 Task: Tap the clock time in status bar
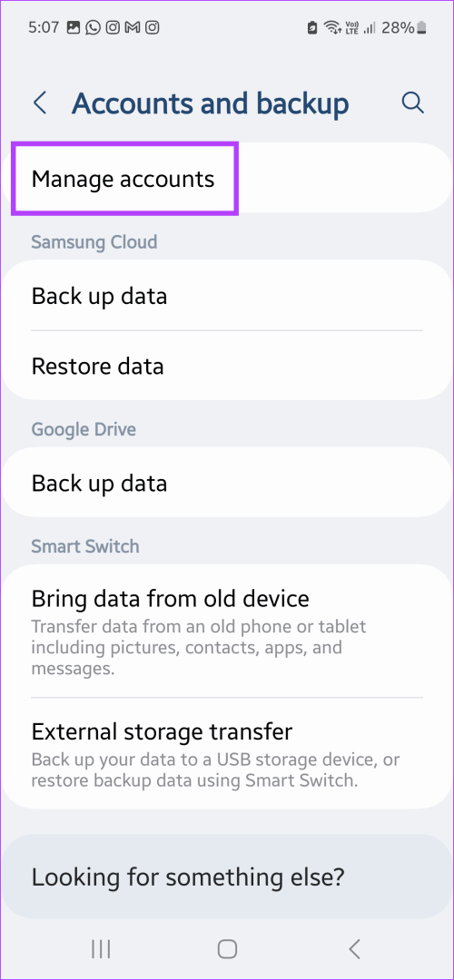tap(45, 27)
